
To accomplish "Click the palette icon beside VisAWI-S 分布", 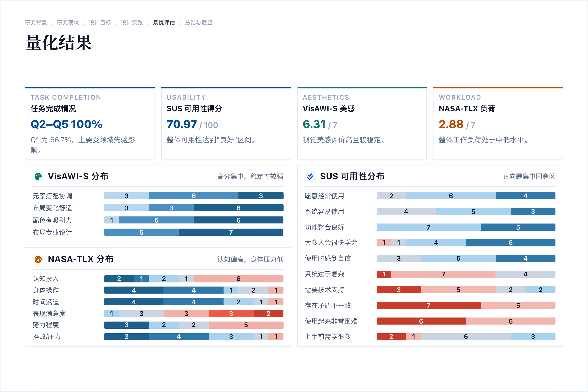I will coord(38,177).
